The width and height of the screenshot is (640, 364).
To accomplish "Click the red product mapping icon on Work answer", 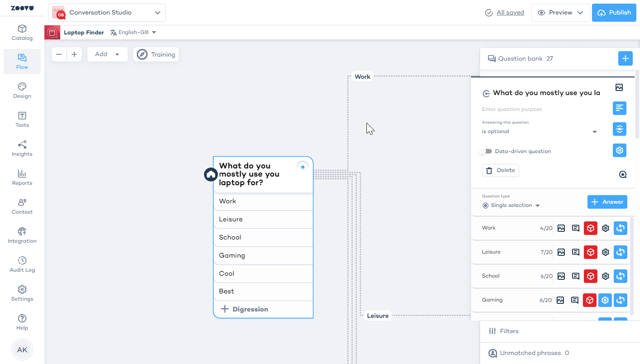I will (590, 228).
